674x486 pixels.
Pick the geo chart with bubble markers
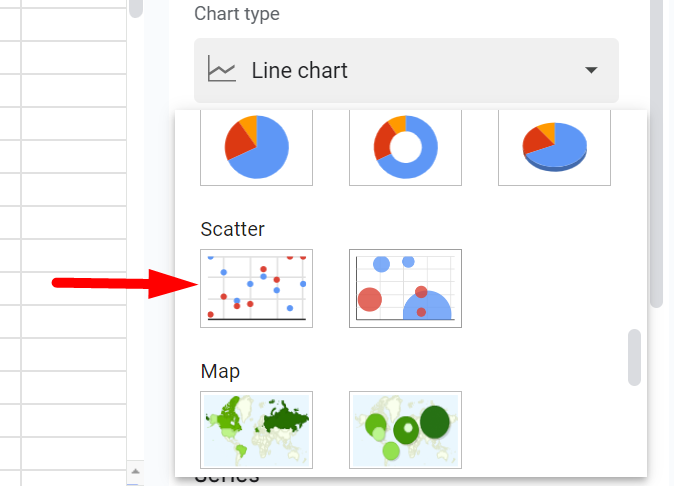(x=405, y=430)
